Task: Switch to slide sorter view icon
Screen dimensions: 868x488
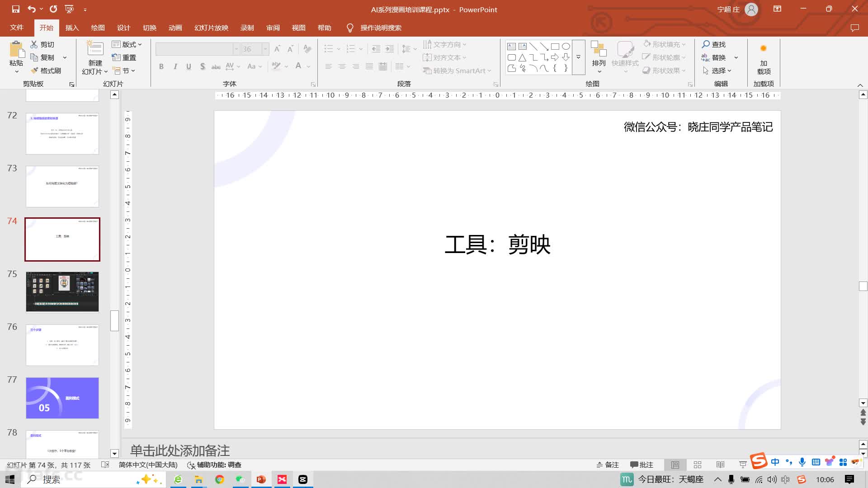Action: tap(698, 465)
